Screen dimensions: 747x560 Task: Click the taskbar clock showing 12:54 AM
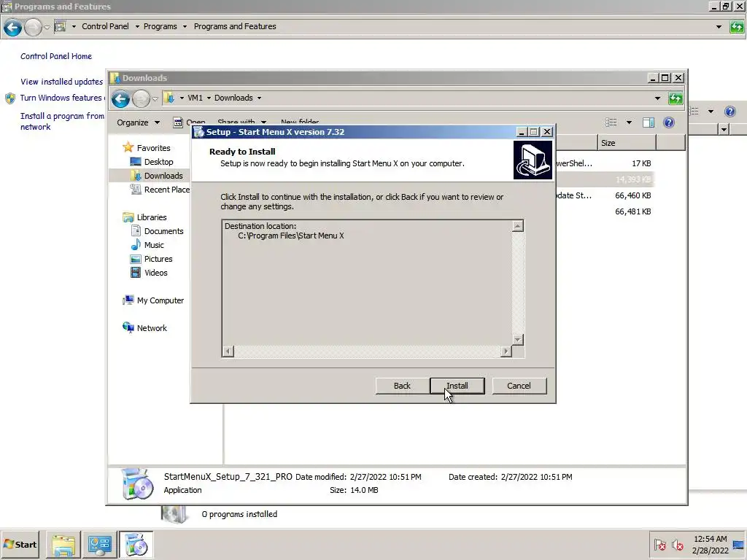(710, 545)
